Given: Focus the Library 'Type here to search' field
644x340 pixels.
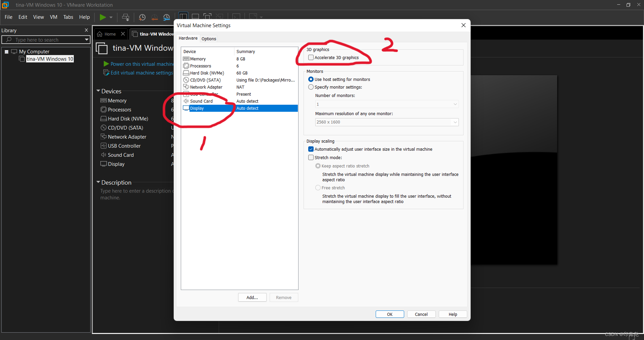Looking at the screenshot, I should 46,40.
